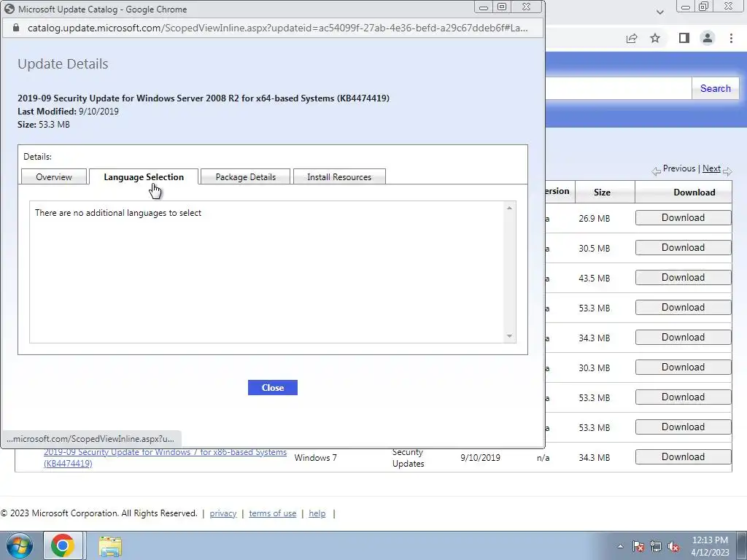
Task: Click scroll down arrow in language list
Action: click(509, 336)
